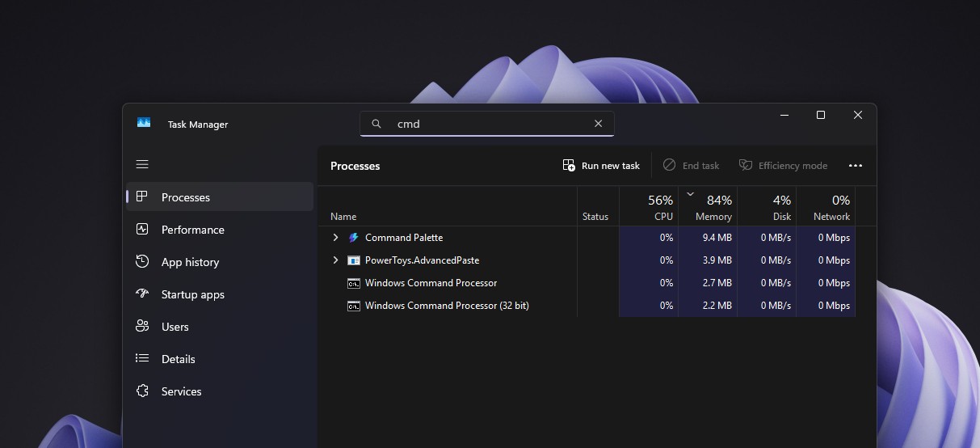Click the 9.4 MB memory value
This screenshot has width=980, height=448.
[x=717, y=238]
